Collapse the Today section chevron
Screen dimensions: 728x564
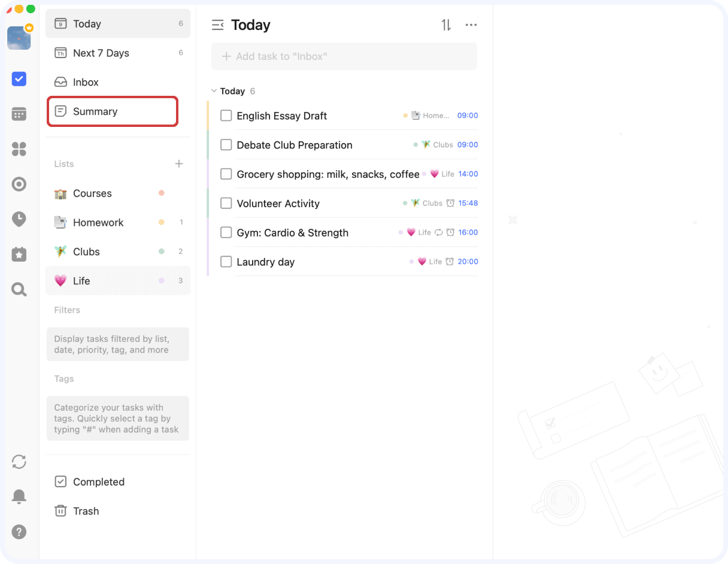pos(214,91)
